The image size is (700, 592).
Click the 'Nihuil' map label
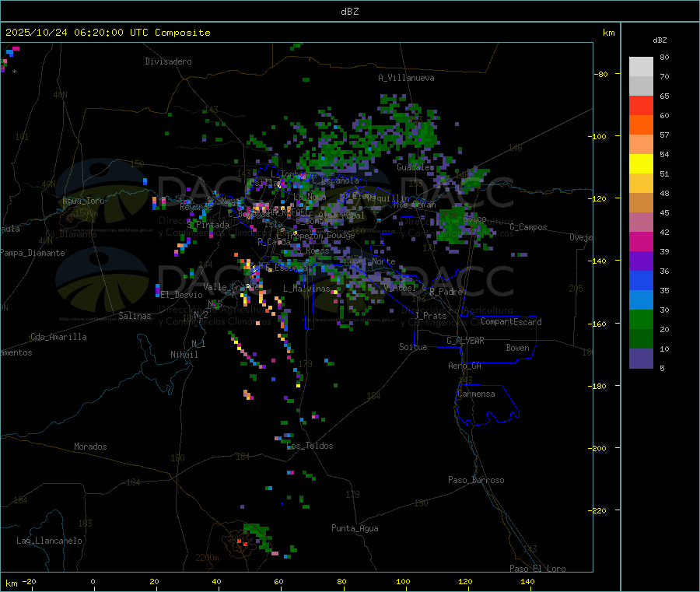point(184,355)
